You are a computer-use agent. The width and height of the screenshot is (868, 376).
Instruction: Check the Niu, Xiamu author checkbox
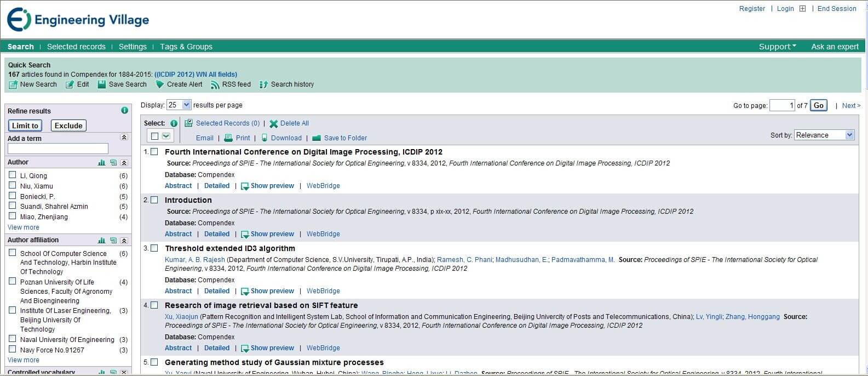tap(13, 185)
